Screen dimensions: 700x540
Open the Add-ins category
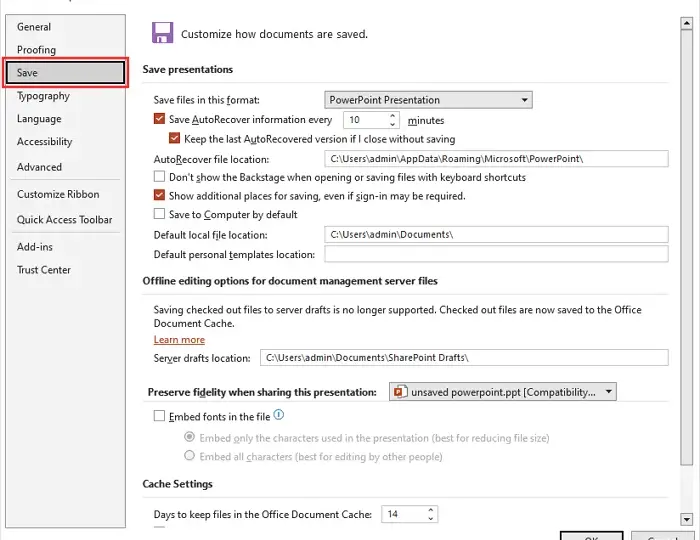34,247
